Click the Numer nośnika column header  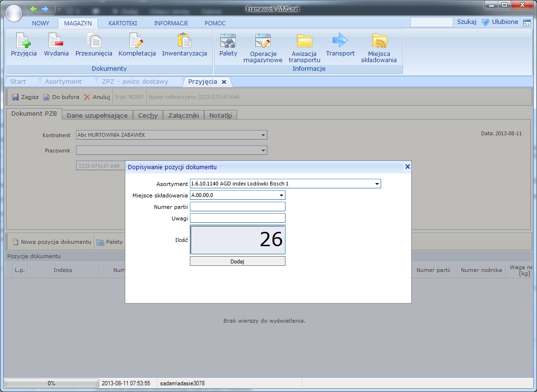(481, 270)
